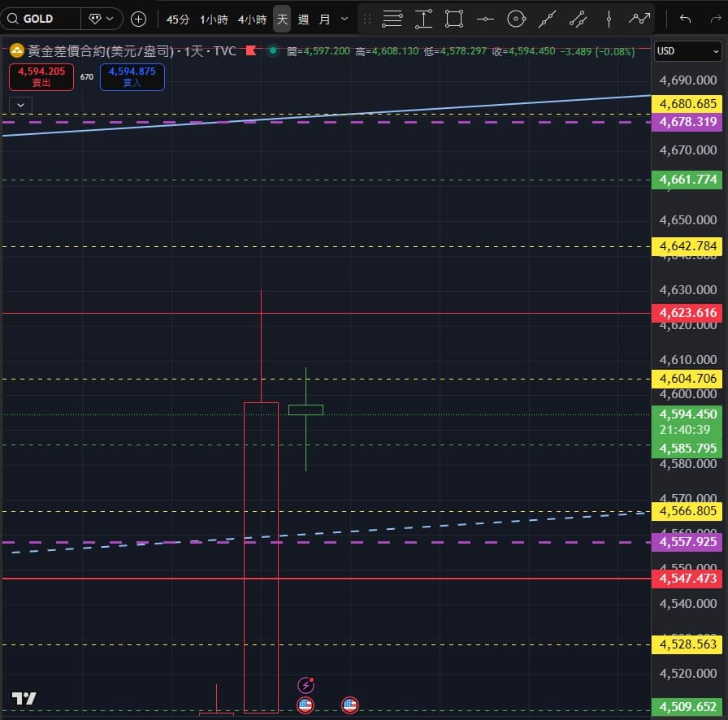
Task: Open the USD currency dropdown
Action: click(687, 51)
